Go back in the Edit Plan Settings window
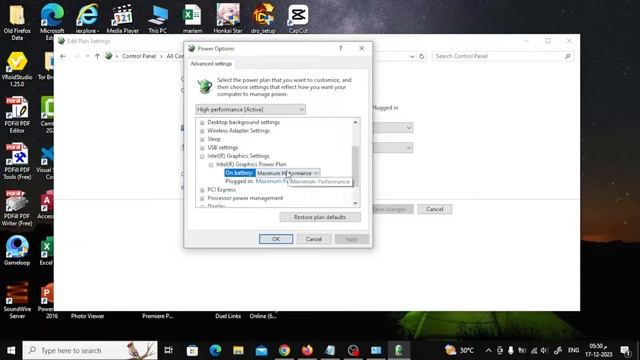Screen dimensions: 640x360 63,56
